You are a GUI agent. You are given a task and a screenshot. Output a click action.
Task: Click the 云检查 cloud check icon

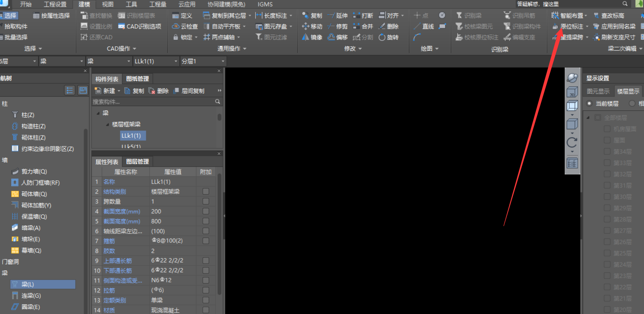pyautogui.click(x=176, y=26)
